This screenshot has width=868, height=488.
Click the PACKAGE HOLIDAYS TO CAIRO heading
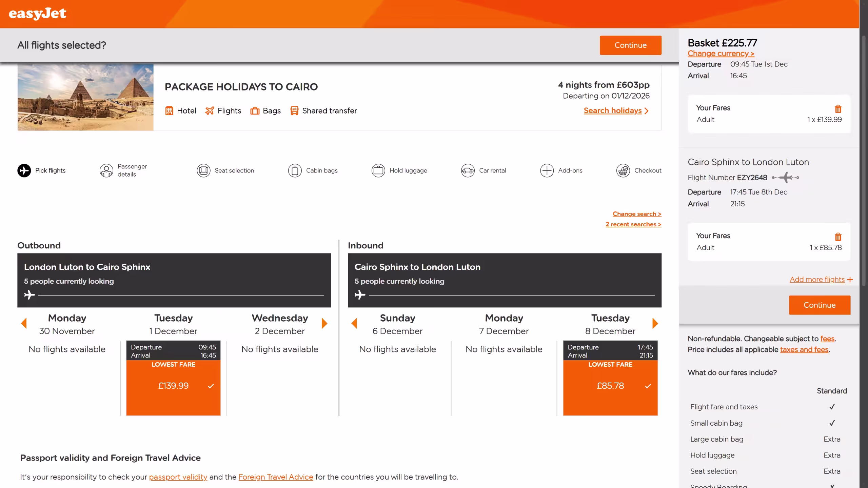click(x=241, y=87)
